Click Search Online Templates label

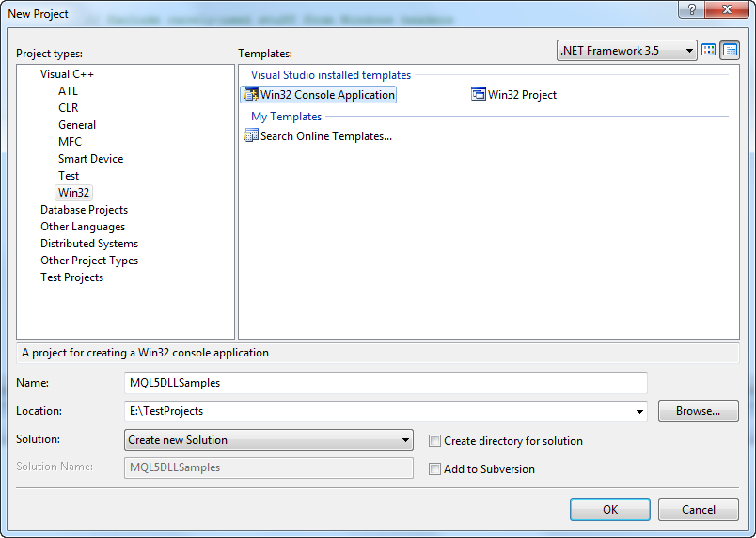tap(326, 136)
